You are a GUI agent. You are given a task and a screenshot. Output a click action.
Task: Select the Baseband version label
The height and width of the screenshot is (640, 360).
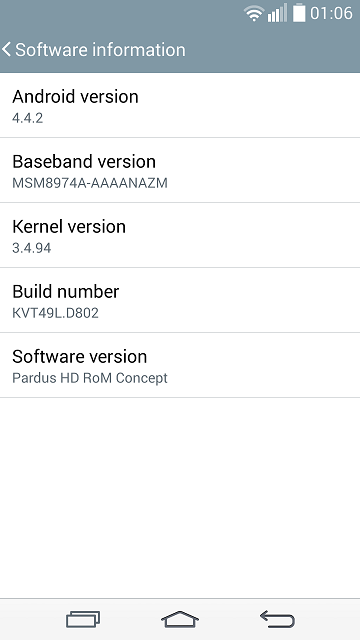[x=84, y=162]
